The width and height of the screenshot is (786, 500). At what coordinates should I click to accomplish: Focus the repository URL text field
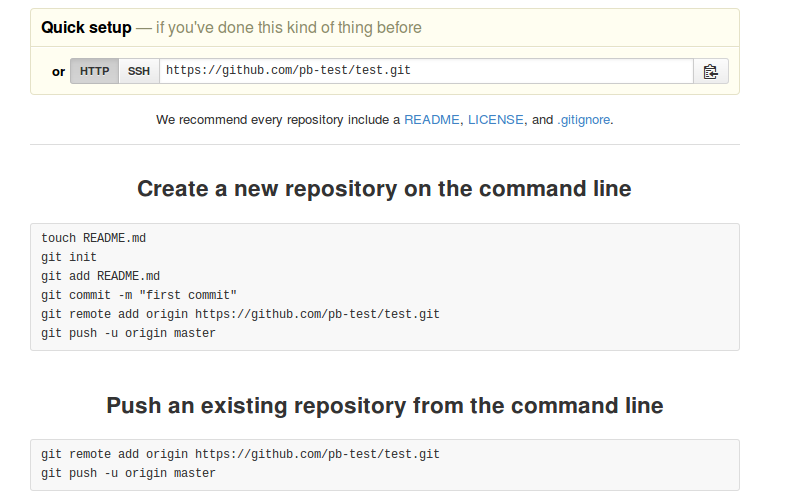pos(427,71)
